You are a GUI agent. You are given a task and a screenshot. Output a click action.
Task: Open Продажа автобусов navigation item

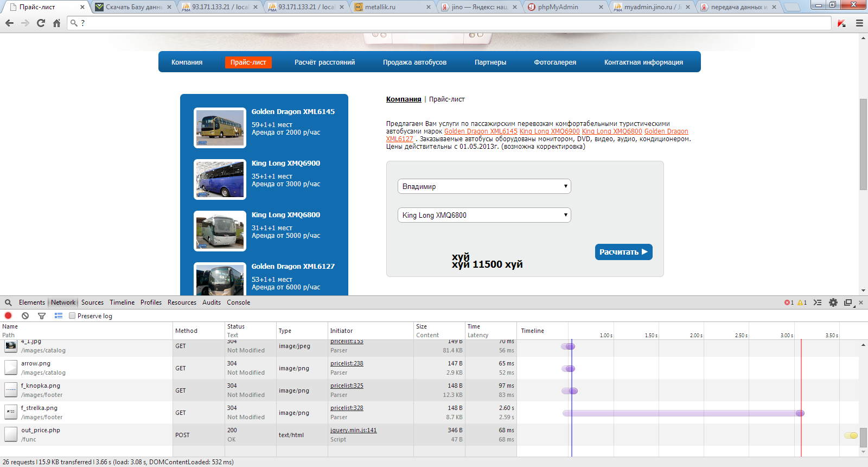click(415, 62)
